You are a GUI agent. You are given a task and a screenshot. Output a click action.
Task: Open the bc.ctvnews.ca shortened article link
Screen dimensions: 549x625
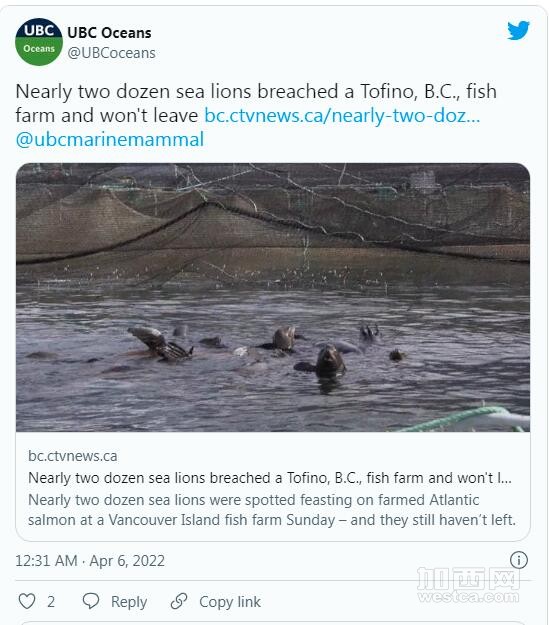[342, 116]
